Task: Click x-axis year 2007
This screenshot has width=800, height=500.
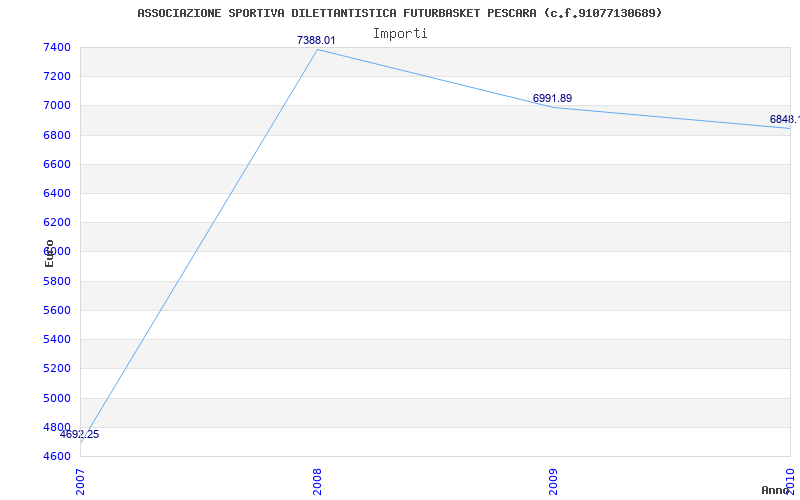Action: pyautogui.click(x=81, y=481)
